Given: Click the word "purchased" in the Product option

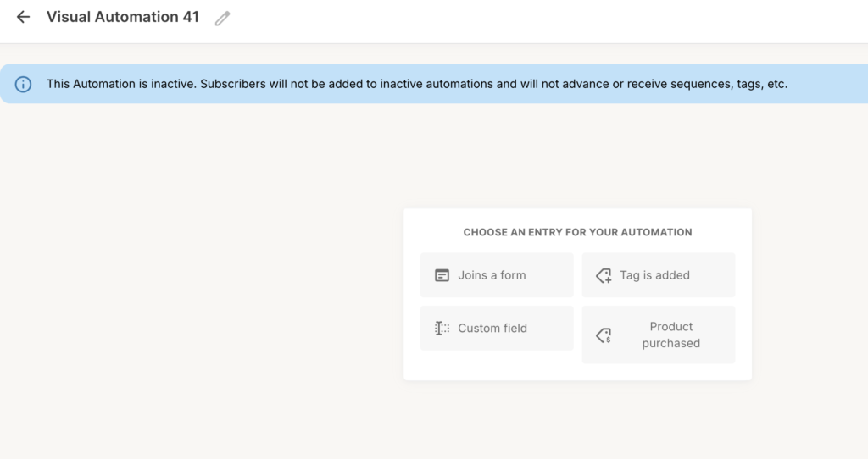Looking at the screenshot, I should coord(670,344).
